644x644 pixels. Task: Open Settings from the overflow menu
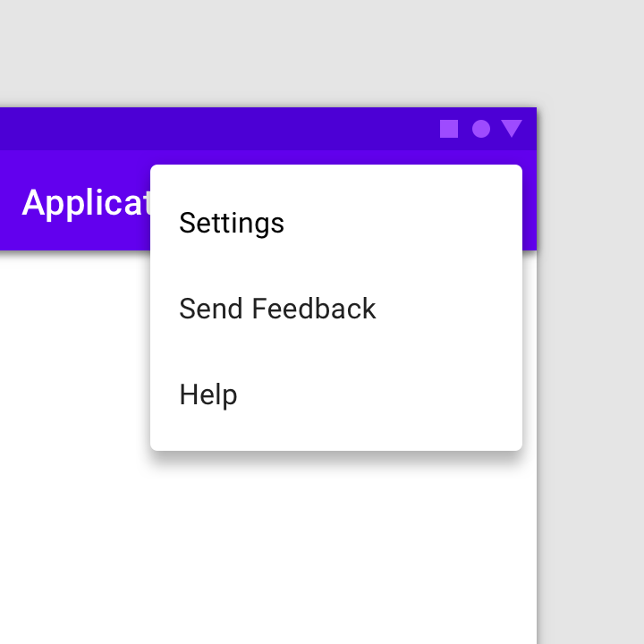(336, 223)
